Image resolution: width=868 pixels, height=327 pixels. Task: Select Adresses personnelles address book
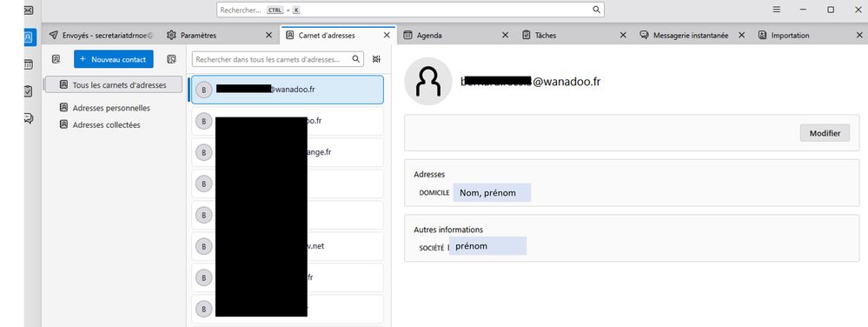pyautogui.click(x=111, y=108)
